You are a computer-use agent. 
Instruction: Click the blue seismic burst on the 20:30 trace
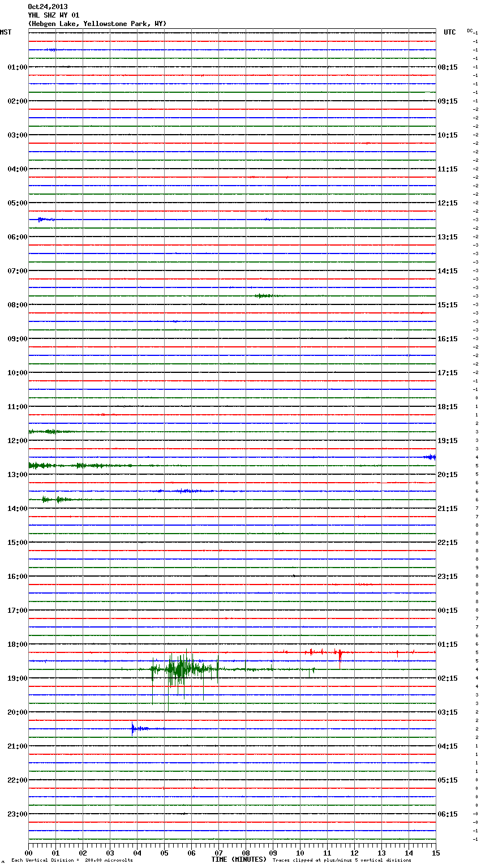click(139, 729)
